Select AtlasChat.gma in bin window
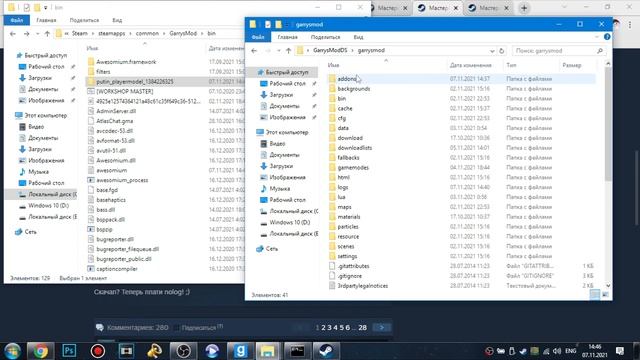The width and height of the screenshot is (640, 360). point(114,121)
